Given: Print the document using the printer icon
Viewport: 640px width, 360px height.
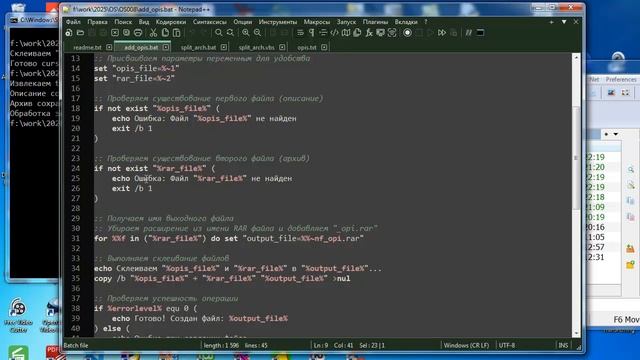Looking at the screenshot, I should (138, 33).
